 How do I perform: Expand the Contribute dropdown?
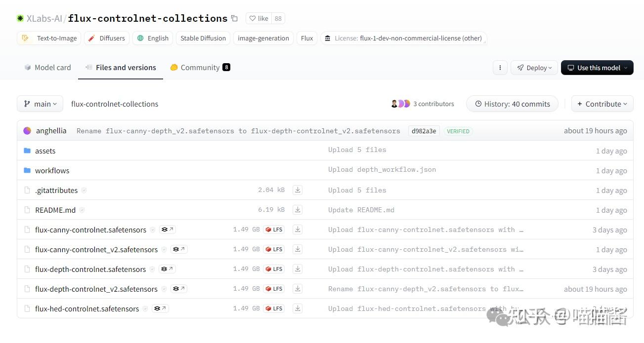point(602,104)
